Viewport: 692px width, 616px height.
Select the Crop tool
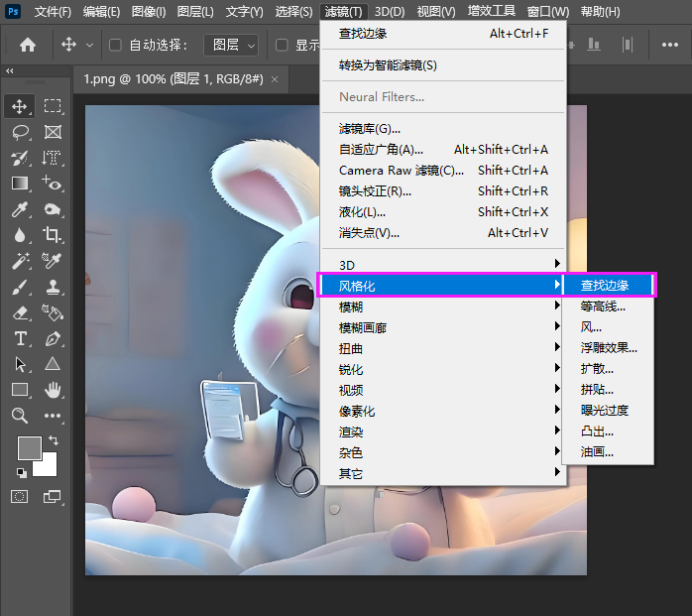[x=53, y=235]
